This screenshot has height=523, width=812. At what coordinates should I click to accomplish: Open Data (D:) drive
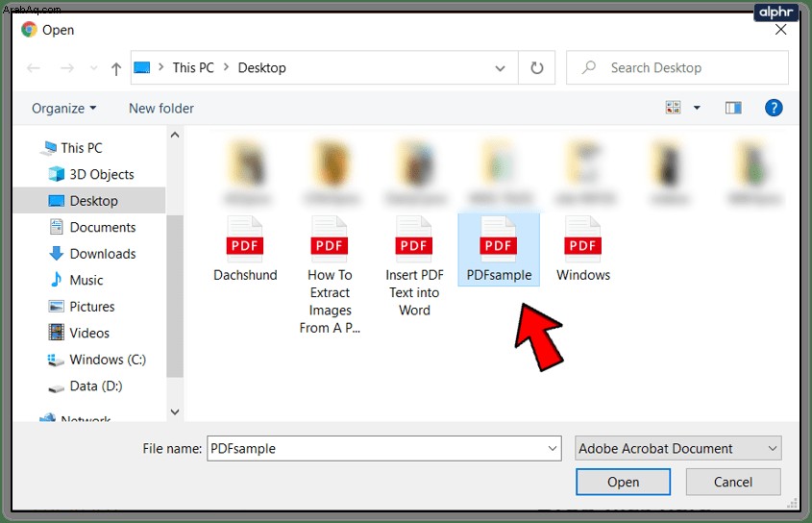[x=86, y=386]
